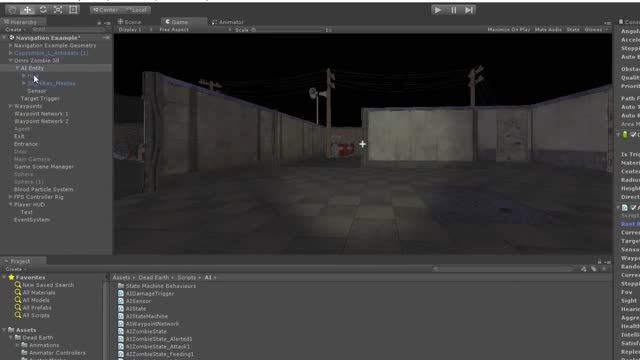The image size is (640, 360).
Task: Open State Machine Behaviours folder icon
Action: click(121, 286)
